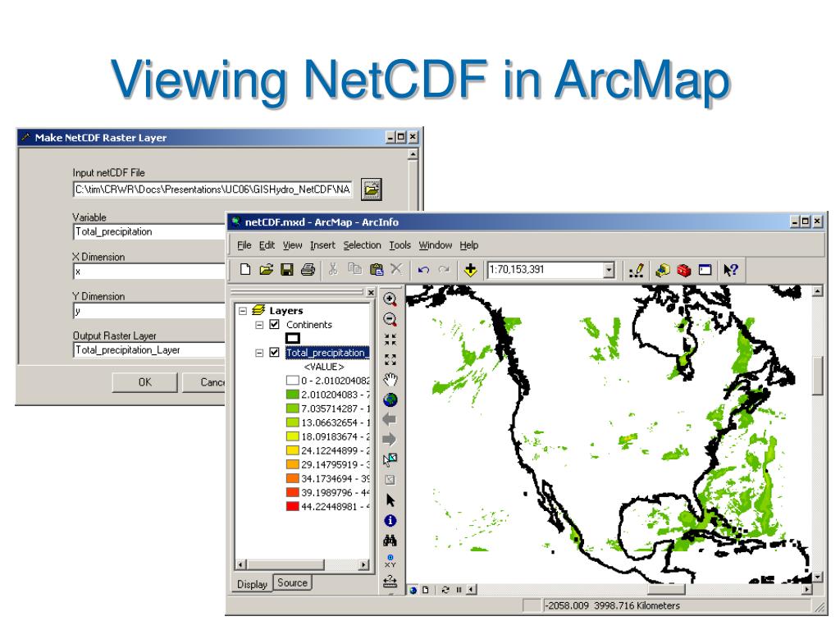Image resolution: width=840 pixels, height=630 pixels.
Task: Select the Identify tool
Action: (x=390, y=520)
